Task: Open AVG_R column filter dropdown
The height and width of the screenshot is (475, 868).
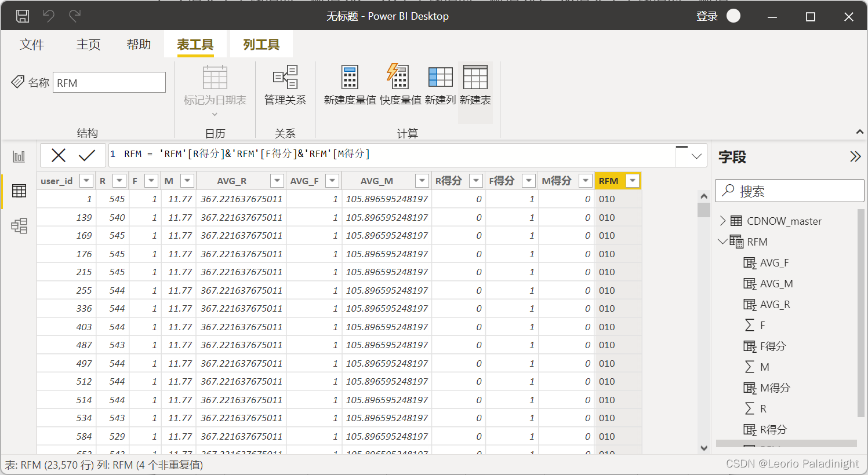Action: (x=277, y=181)
